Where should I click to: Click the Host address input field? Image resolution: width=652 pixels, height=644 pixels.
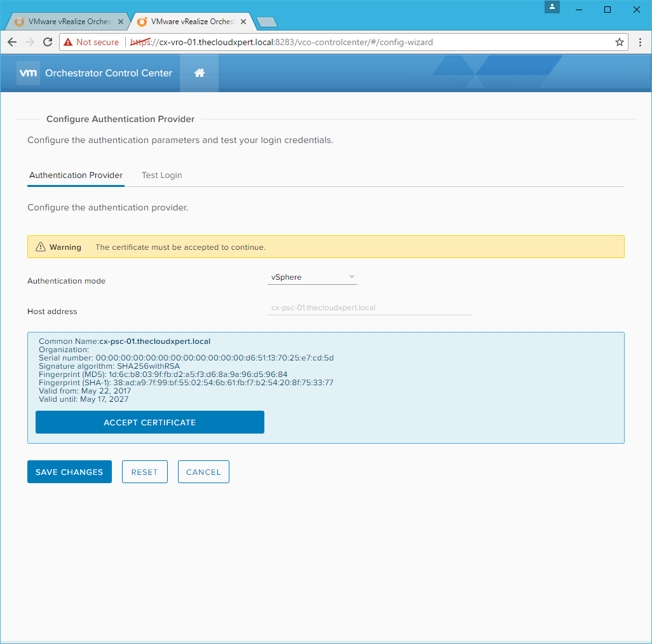[369, 308]
